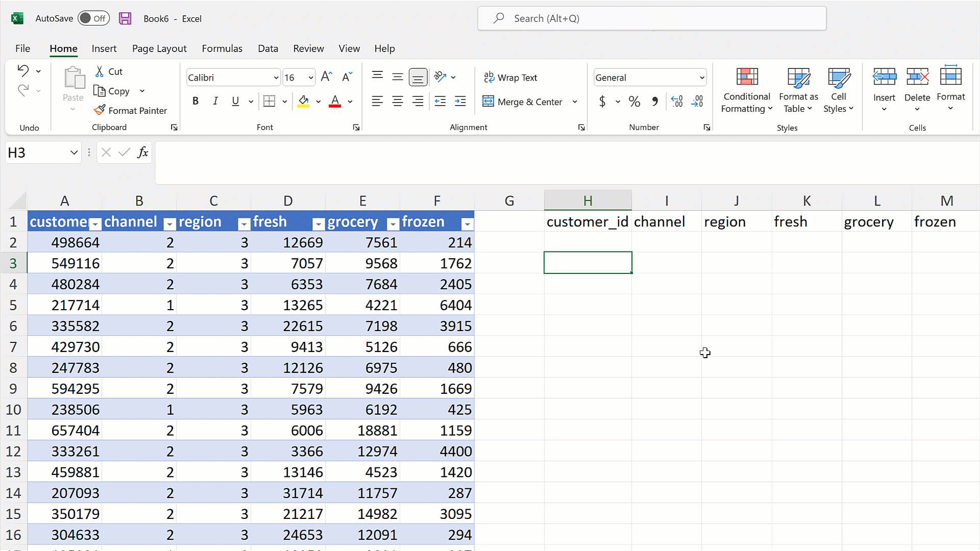Viewport: 980px width, 551px height.
Task: Apply Percent number format
Action: point(634,102)
